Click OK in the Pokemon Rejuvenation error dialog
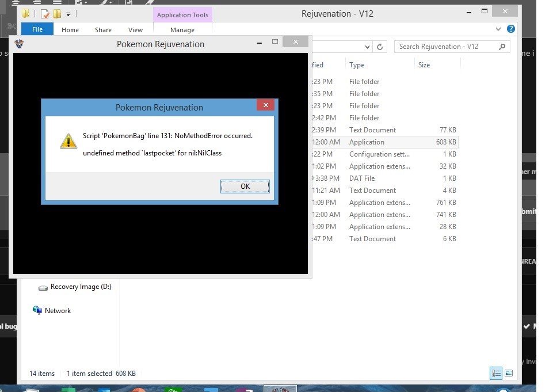The width and height of the screenshot is (553, 392). tap(245, 187)
